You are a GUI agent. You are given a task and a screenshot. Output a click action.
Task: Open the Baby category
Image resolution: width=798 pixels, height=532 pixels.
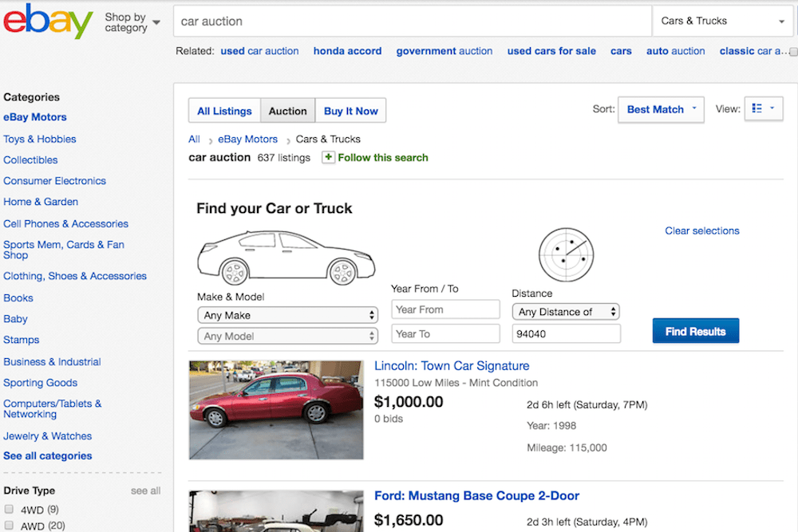[15, 319]
